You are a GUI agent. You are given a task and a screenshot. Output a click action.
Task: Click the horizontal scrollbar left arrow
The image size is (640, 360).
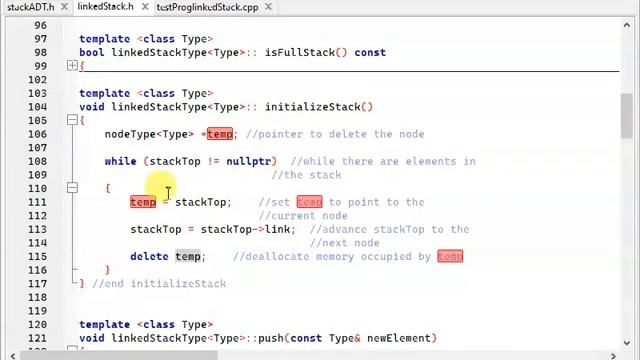click(13, 356)
